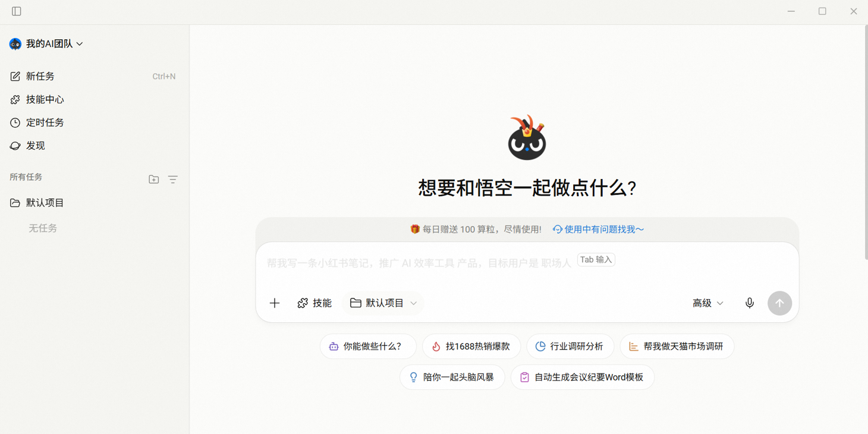Screen dimensions: 868x434
Task: Expand the 我的AI团队 team switcher
Action: [46, 43]
